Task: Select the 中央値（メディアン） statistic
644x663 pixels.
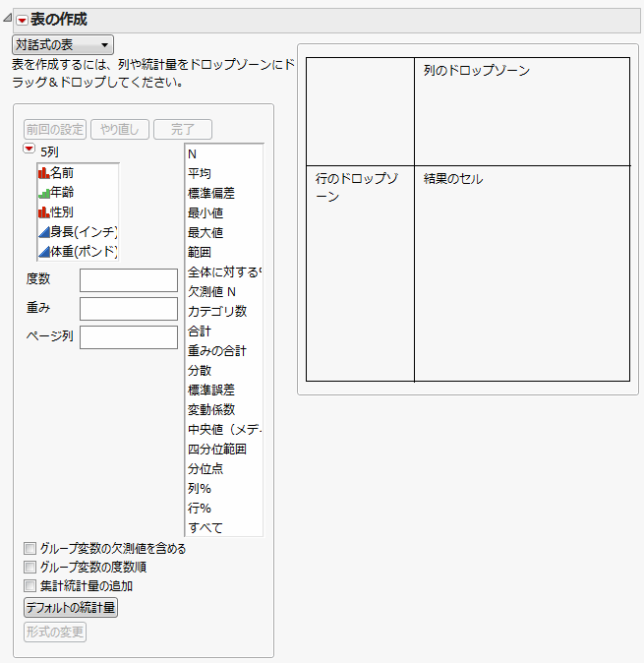Action: [x=224, y=430]
